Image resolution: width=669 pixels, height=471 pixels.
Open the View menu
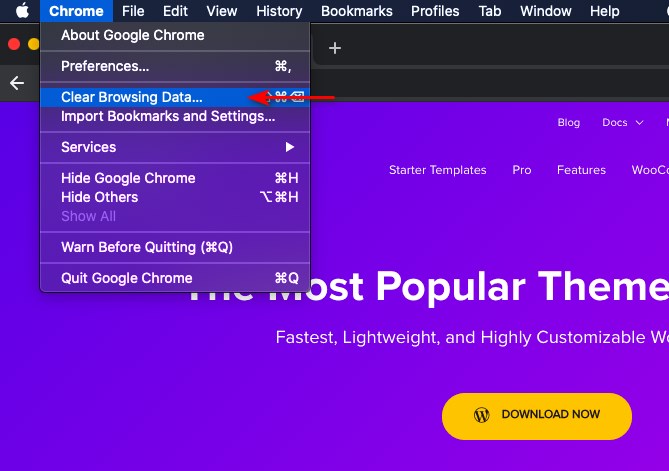click(222, 11)
